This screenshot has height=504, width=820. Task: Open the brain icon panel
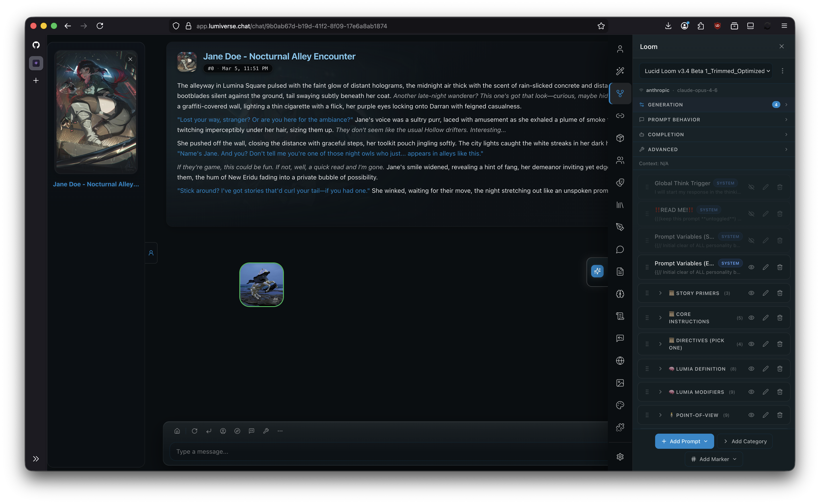click(620, 294)
